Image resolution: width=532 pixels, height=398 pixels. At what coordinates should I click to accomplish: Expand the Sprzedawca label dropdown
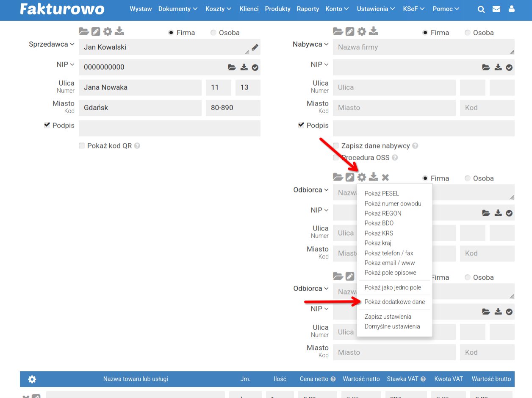[51, 44]
